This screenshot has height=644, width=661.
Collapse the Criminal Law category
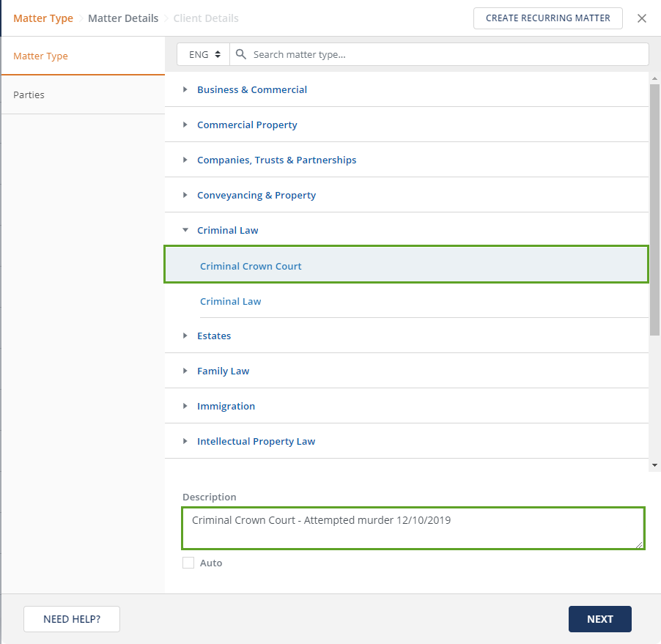(185, 230)
